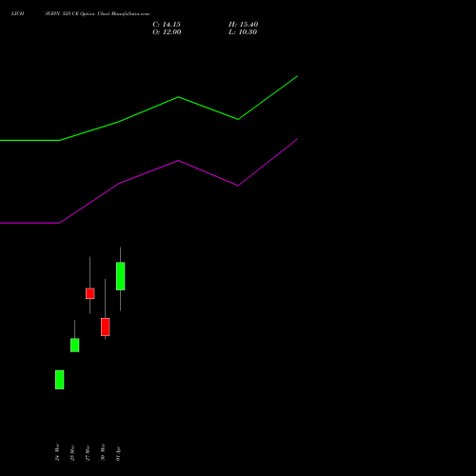Select the 27 Mar date axis label

pos(88,452)
